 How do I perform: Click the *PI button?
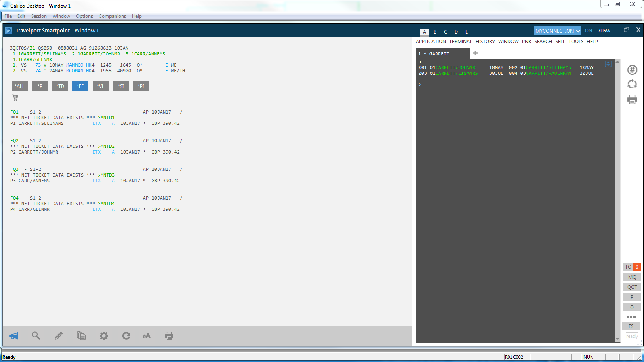coord(141,86)
